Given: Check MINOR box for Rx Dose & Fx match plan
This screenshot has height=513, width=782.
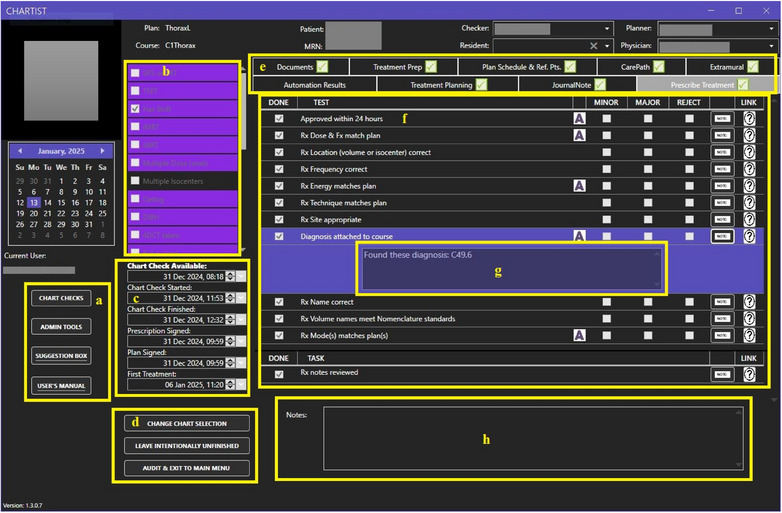Looking at the screenshot, I should click(x=606, y=136).
